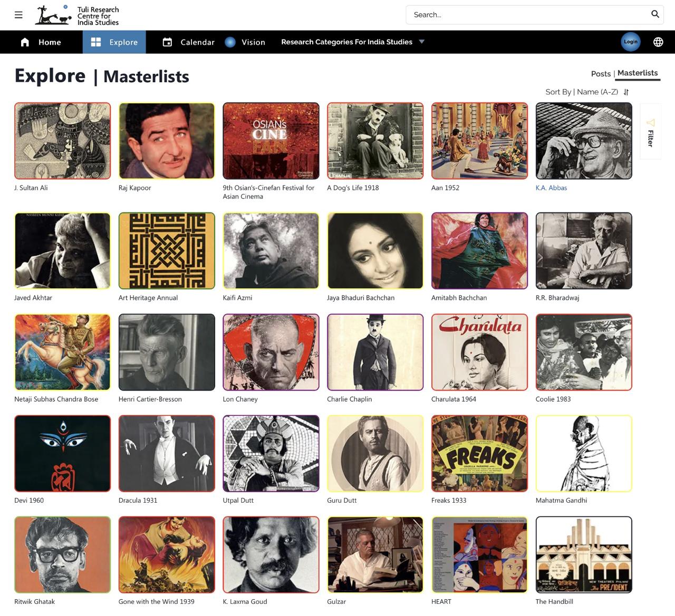Open the Lon Chaney thumbnail
This screenshot has width=675, height=616.
(271, 352)
